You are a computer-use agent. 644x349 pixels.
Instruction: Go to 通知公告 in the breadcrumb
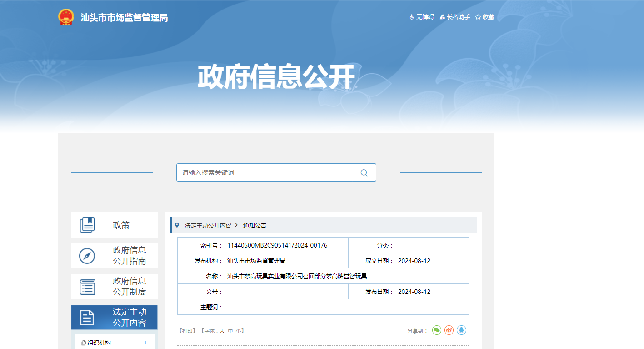[255, 225]
